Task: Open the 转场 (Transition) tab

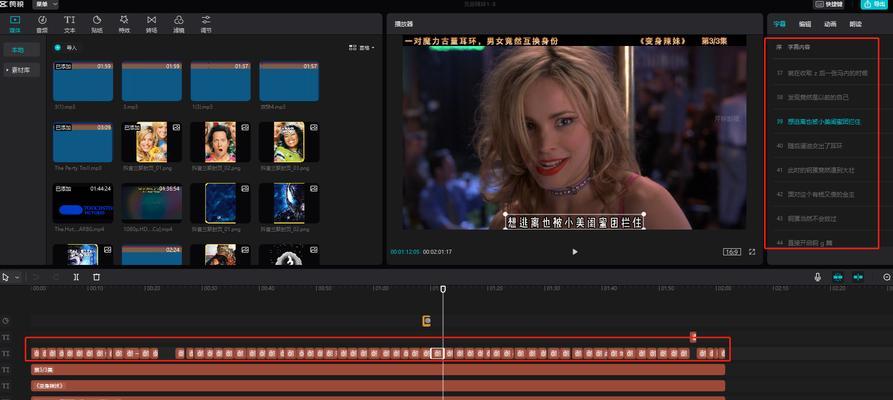Action: coord(151,23)
